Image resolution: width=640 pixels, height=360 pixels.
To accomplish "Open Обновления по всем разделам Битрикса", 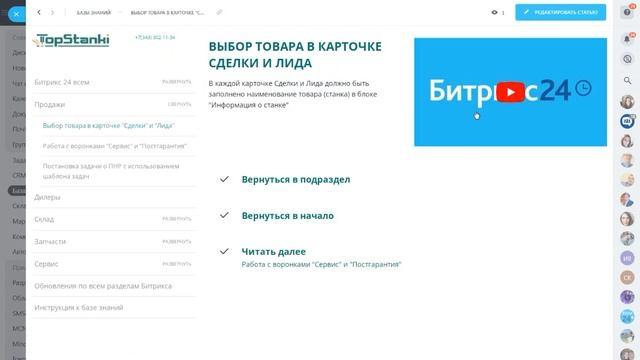I will (103, 286).
